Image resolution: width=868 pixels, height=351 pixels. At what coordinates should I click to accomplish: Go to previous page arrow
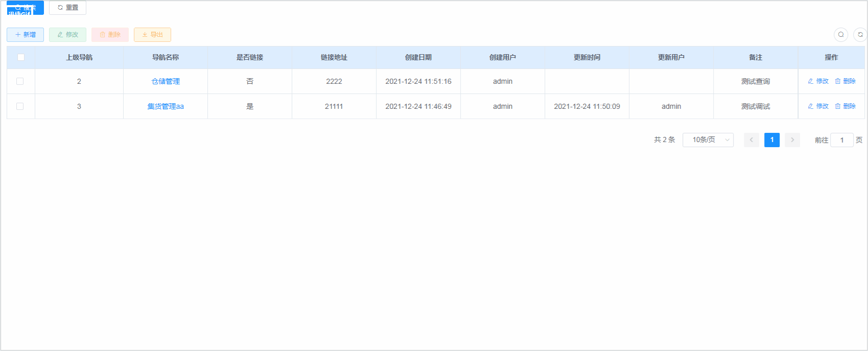tap(752, 140)
